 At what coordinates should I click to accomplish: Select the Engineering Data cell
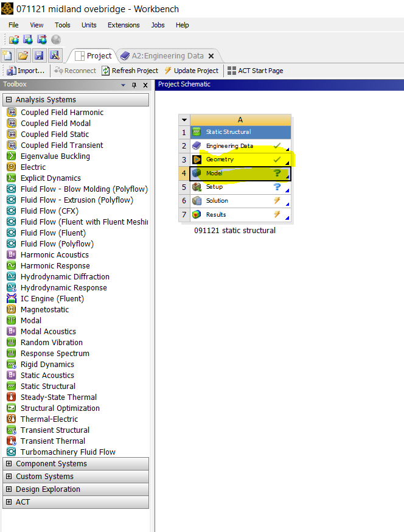tap(240, 146)
